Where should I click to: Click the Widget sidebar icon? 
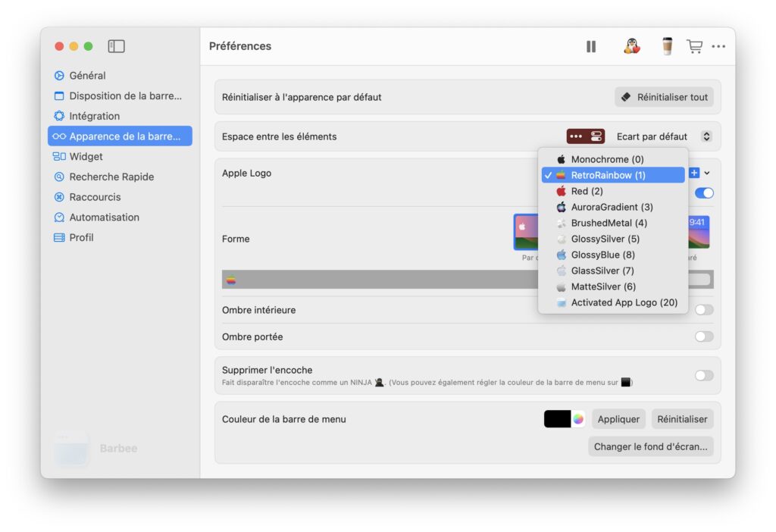click(x=59, y=156)
